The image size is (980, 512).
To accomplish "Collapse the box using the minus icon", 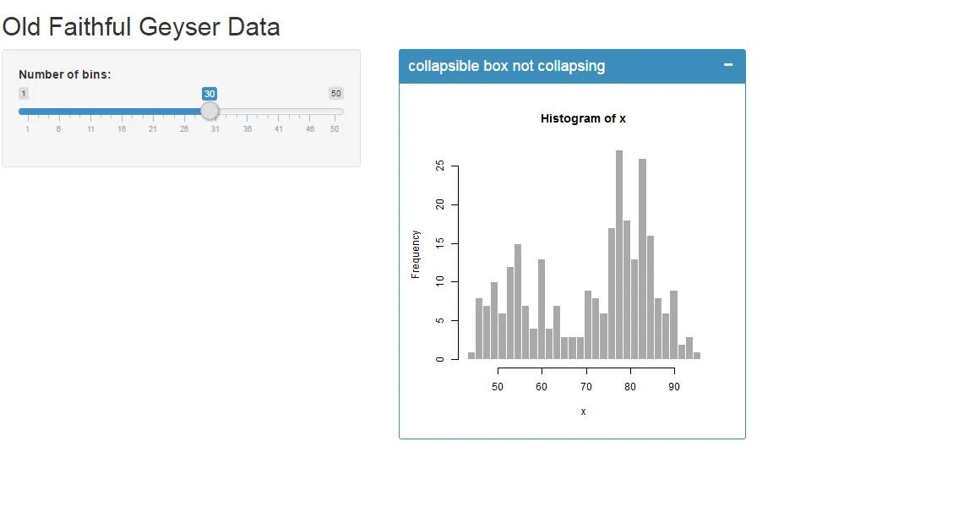I will click(x=728, y=65).
